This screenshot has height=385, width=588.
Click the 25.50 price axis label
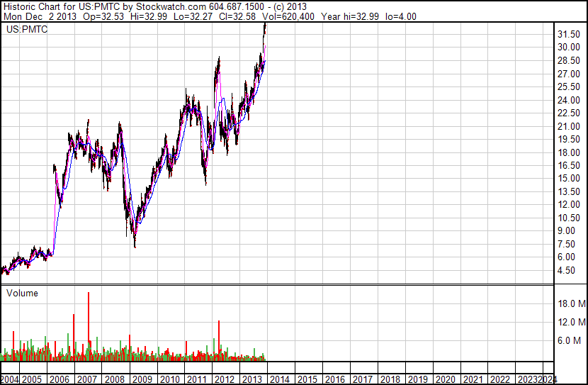(x=569, y=87)
